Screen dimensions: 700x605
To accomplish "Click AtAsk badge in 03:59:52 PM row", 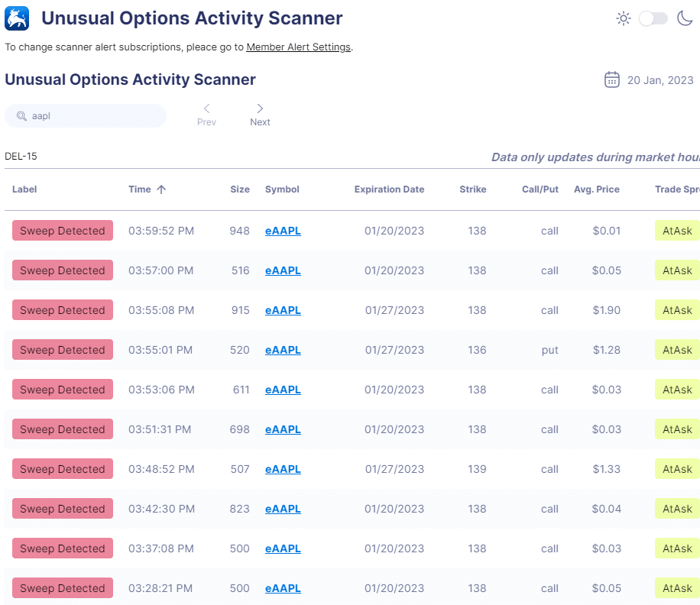I will coord(677,230).
